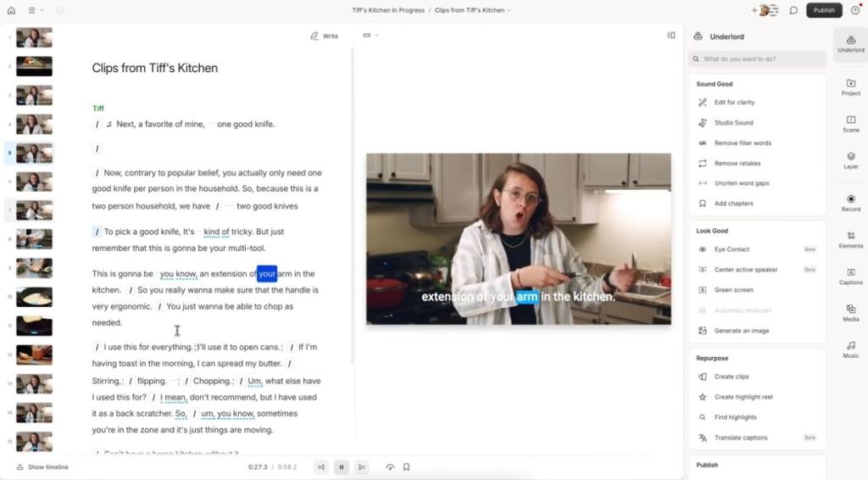Viewport: 868px width, 480px height.
Task: Open the canvas layout dropdown beside Write
Action: tap(370, 36)
